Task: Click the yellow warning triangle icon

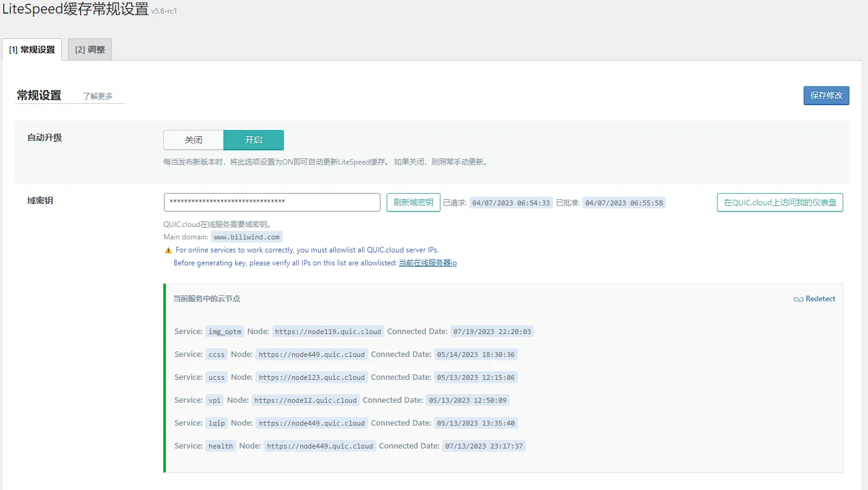Action: coord(168,251)
